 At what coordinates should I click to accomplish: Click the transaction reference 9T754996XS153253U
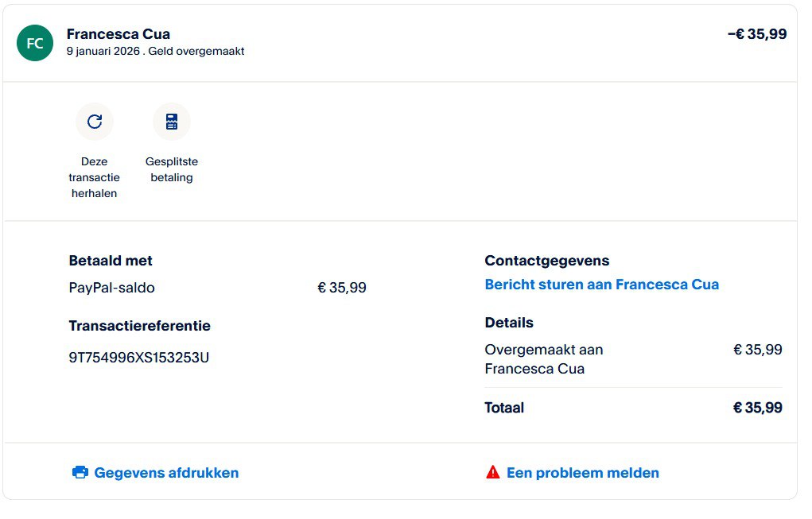(x=139, y=358)
